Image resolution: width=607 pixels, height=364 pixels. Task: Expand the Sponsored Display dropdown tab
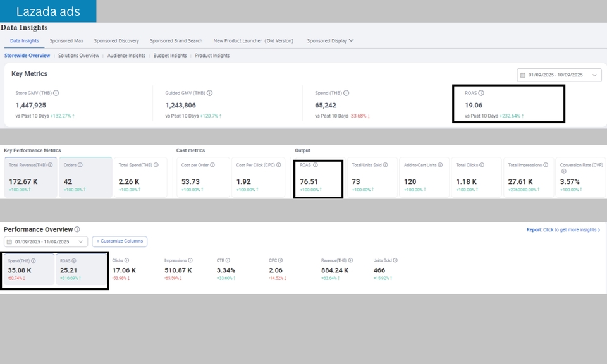330,41
